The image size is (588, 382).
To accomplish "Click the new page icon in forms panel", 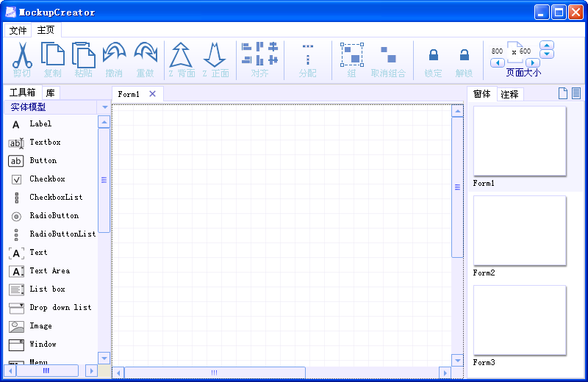I will click(562, 93).
